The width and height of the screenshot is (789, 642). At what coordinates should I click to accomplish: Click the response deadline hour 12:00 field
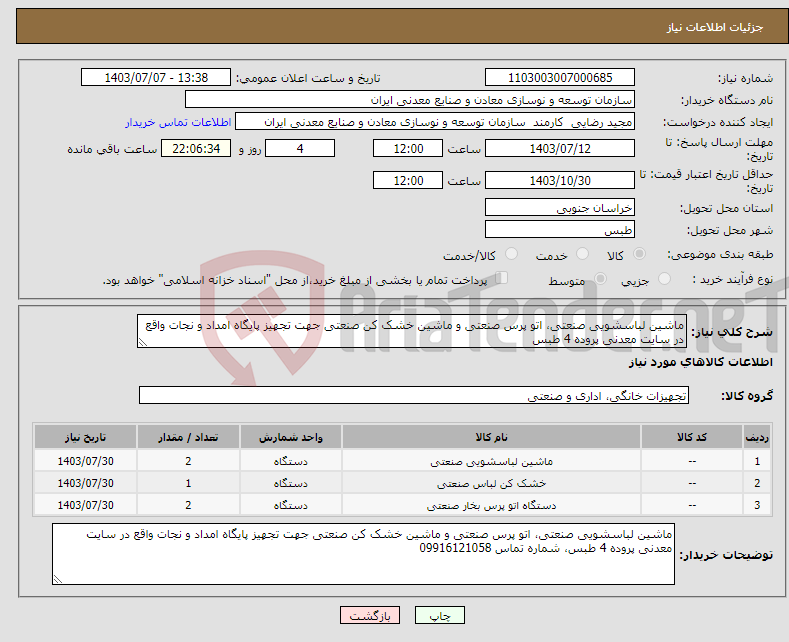coord(408,148)
